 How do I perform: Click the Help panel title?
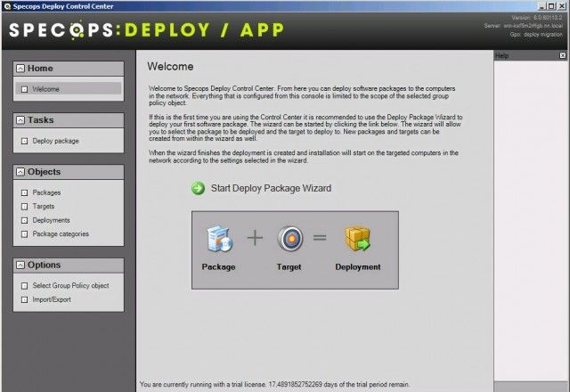click(502, 55)
